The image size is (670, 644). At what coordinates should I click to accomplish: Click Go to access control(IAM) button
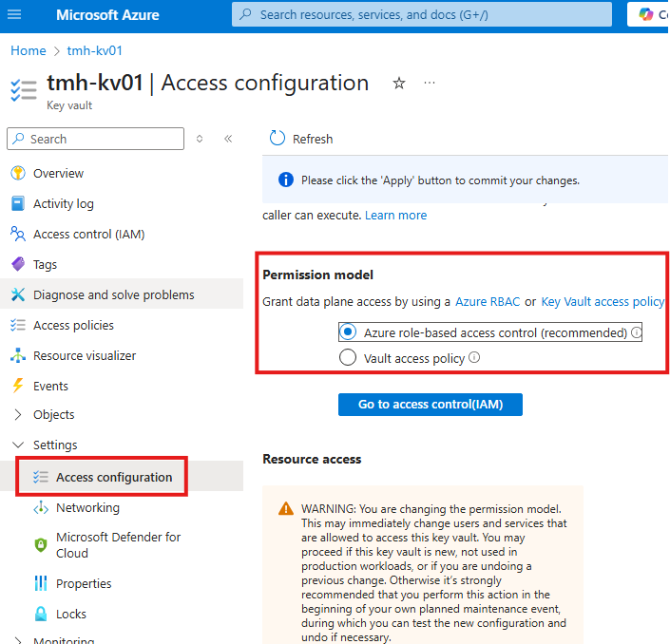(431, 404)
